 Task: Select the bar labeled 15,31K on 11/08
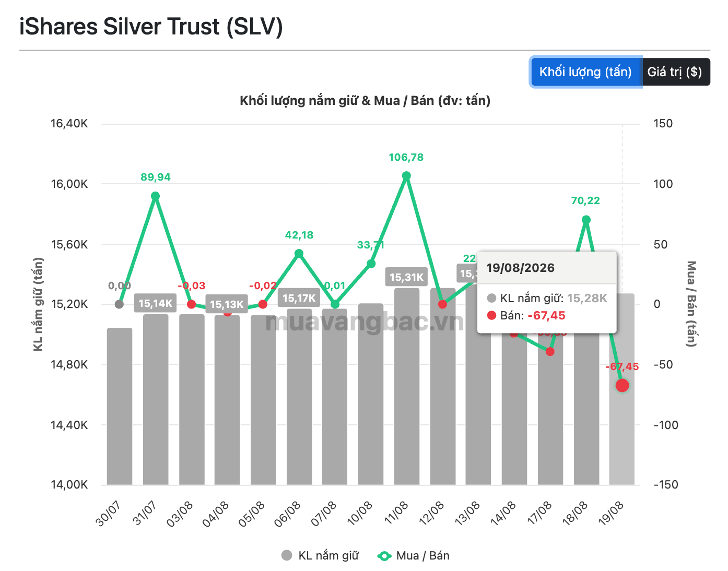407,386
